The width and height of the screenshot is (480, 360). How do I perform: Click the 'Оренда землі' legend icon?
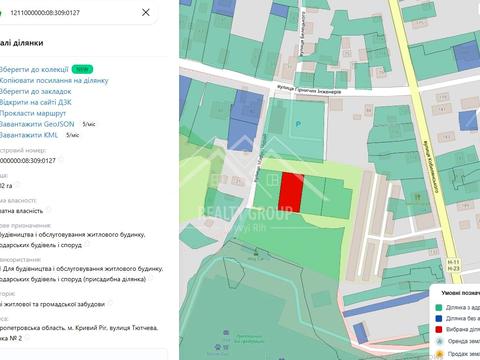tap(439, 341)
